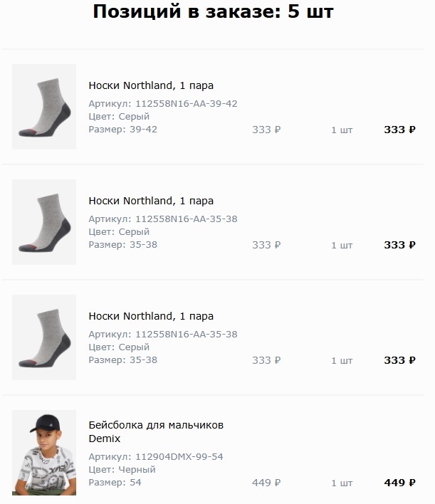435x504 pixels.
Task: Click the first item's gray 333 ₽ unit price
Action: 266,130
